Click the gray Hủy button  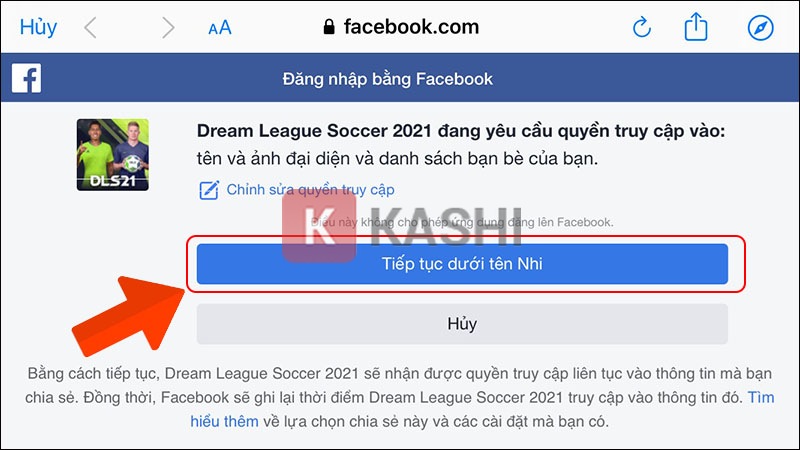462,324
